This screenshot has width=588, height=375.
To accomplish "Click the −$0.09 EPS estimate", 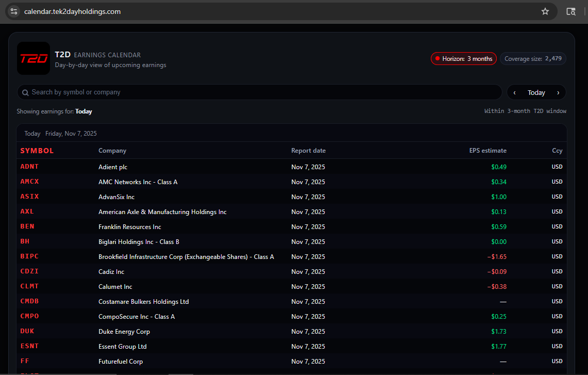I will coord(497,272).
